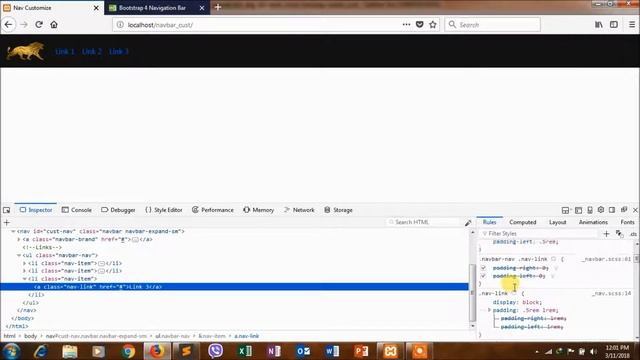Open the Style Editor tab

pyautogui.click(x=164, y=210)
